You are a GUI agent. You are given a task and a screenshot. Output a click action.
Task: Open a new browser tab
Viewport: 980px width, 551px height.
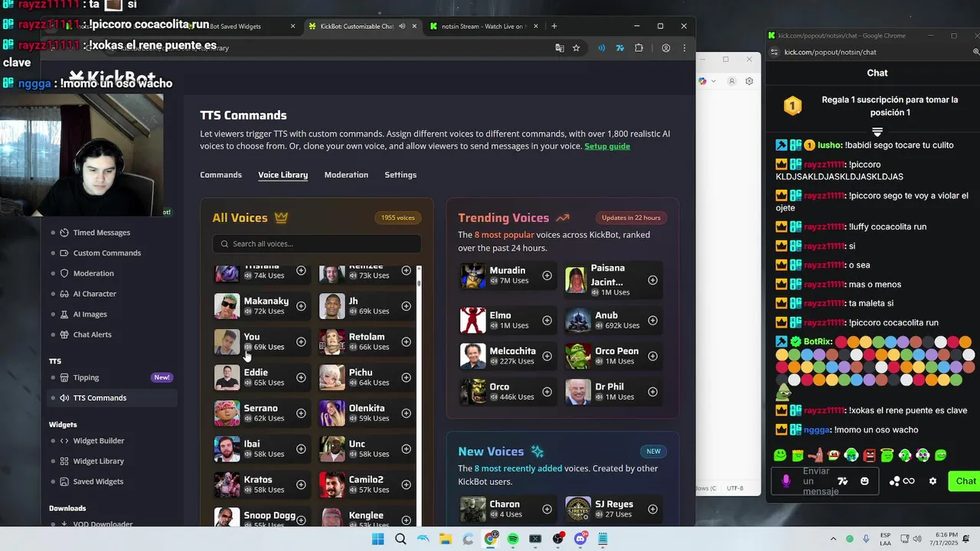[554, 26]
